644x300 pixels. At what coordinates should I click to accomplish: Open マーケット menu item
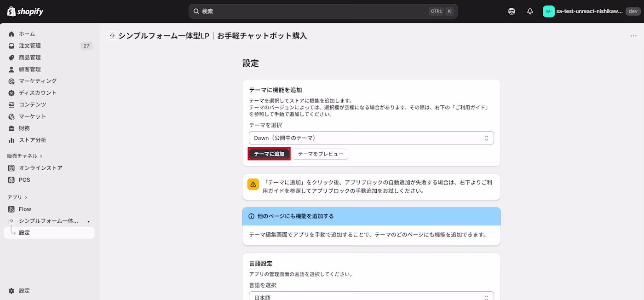click(33, 116)
